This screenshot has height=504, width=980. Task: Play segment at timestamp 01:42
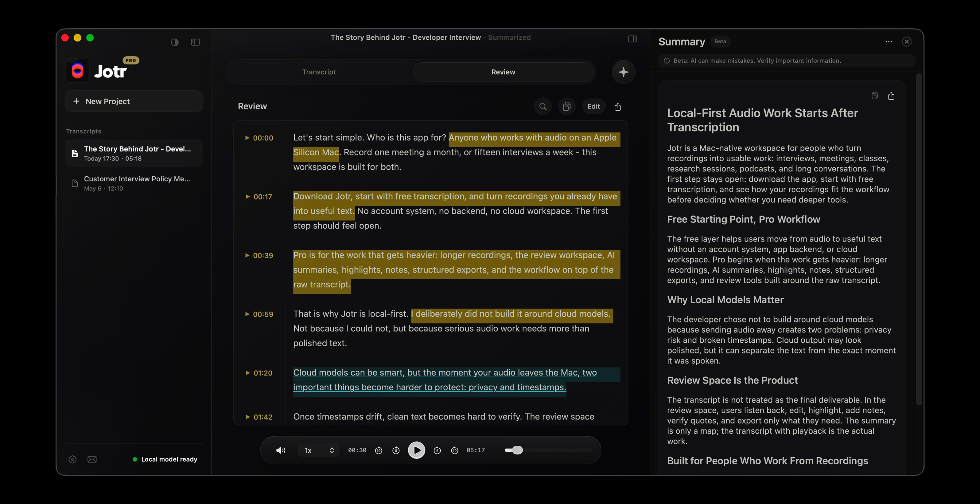[259, 417]
